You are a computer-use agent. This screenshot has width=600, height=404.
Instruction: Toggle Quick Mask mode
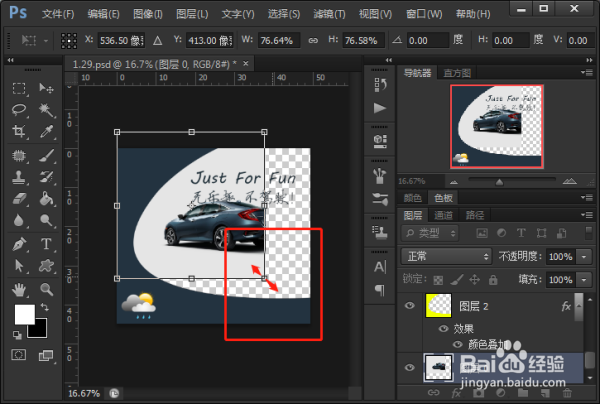point(19,355)
